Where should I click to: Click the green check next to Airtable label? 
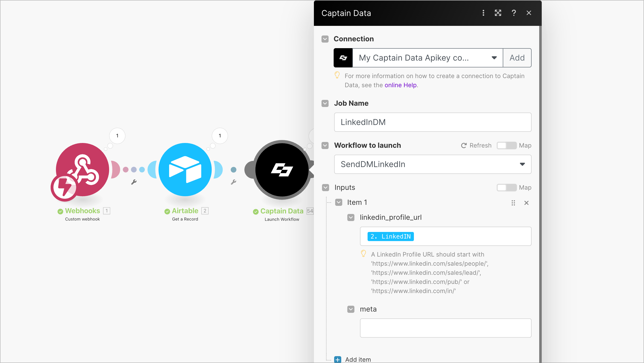coord(167,211)
